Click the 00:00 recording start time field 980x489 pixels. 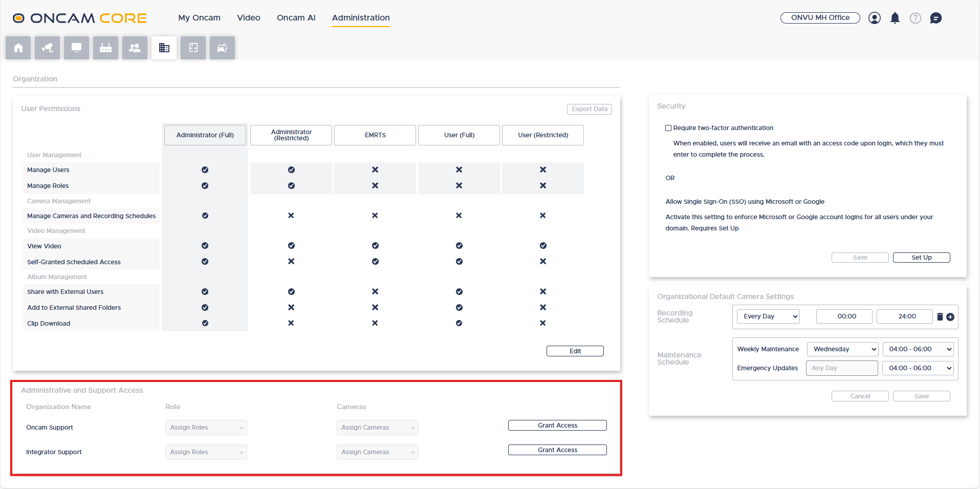tap(844, 316)
